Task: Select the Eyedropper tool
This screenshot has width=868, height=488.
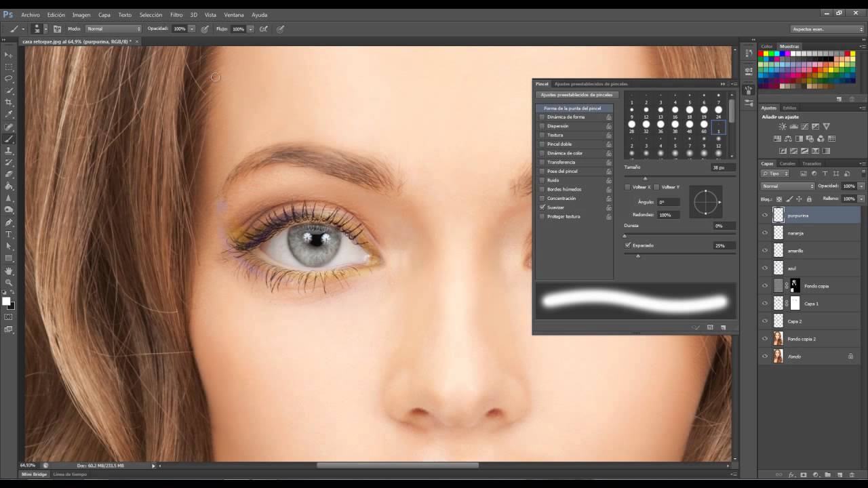Action: click(x=9, y=114)
